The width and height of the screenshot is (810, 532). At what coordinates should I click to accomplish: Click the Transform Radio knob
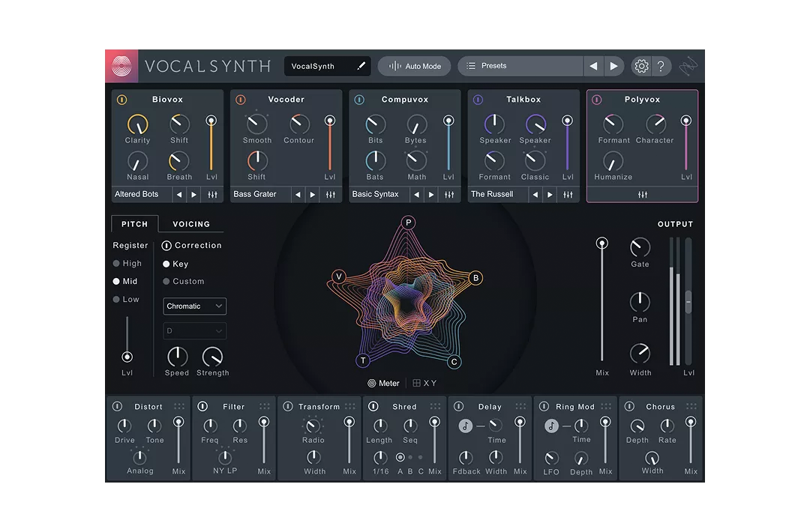[313, 426]
